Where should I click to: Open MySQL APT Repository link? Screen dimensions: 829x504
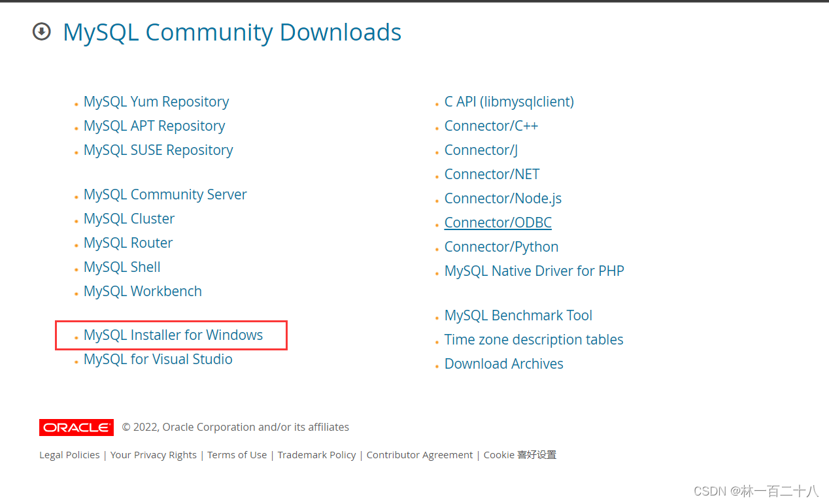[x=154, y=126]
